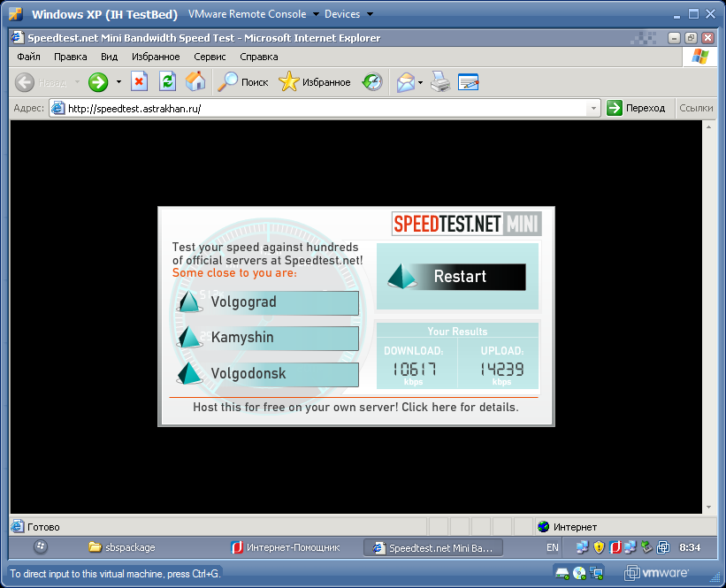Click the VMware tools tray icon

[663, 547]
